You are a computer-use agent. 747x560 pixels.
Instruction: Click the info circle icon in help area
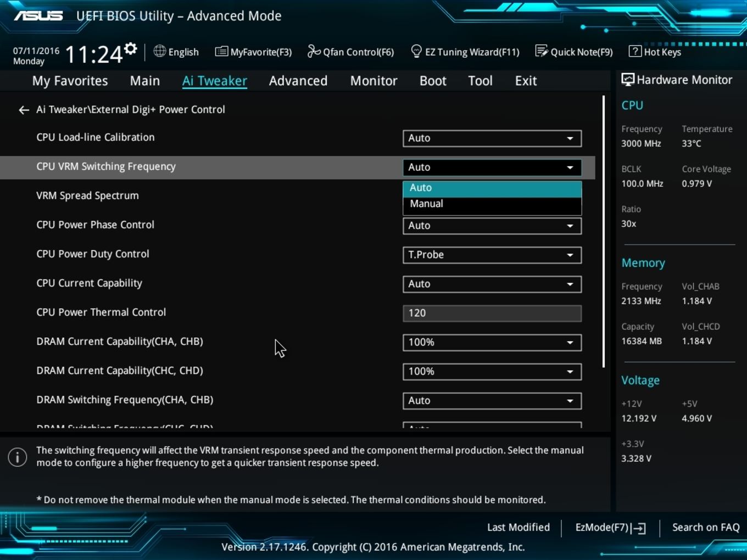[x=18, y=457]
